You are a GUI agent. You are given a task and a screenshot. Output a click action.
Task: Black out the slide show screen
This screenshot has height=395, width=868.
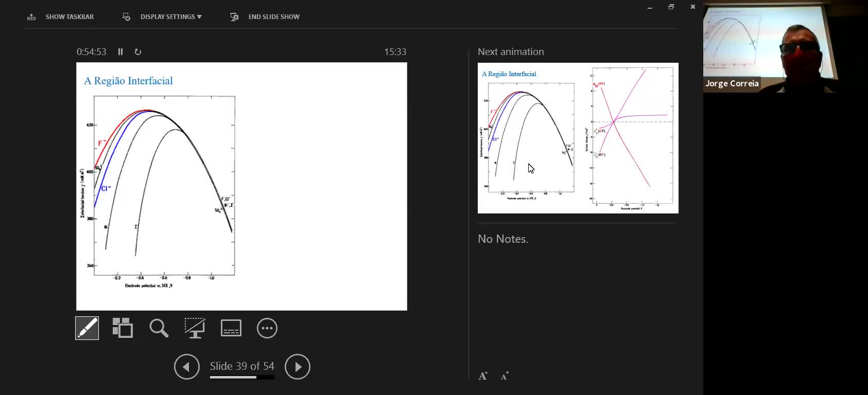pyautogui.click(x=195, y=328)
